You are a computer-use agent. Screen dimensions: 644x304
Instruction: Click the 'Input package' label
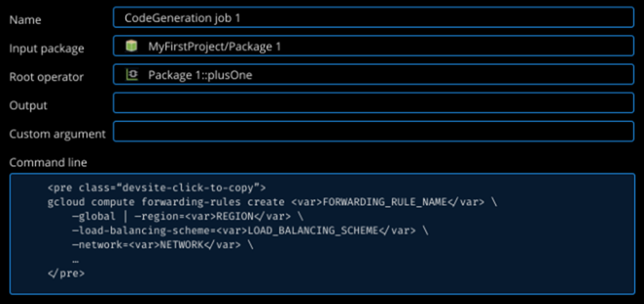pos(47,49)
